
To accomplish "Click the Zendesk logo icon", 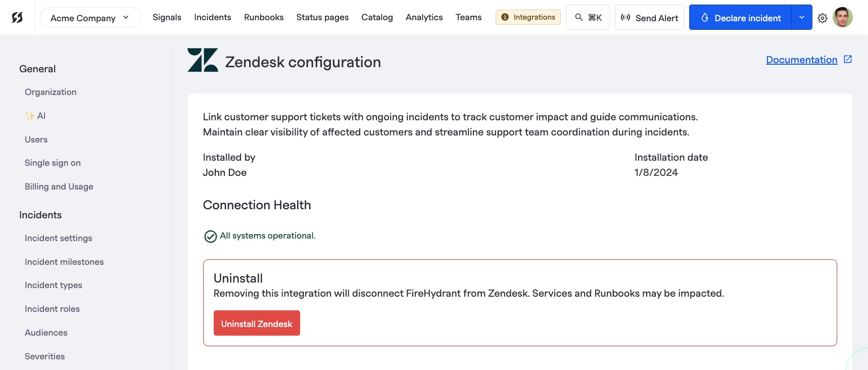I will [203, 60].
